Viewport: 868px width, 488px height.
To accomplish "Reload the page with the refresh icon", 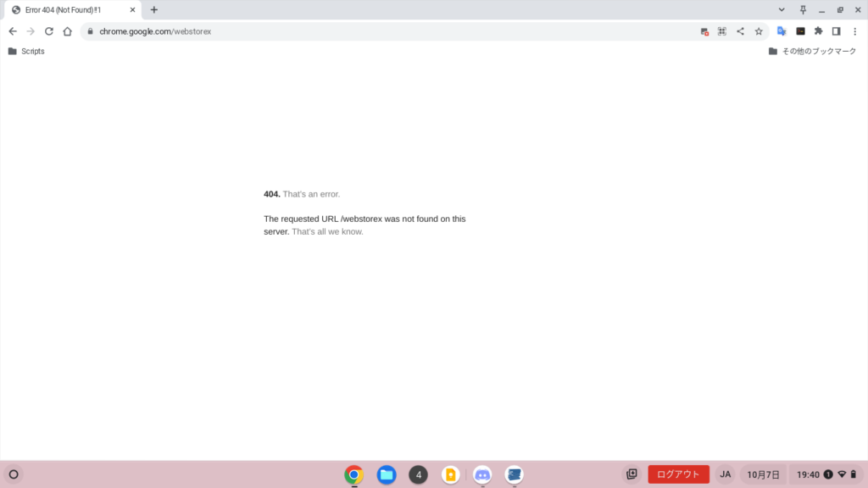I will point(49,31).
